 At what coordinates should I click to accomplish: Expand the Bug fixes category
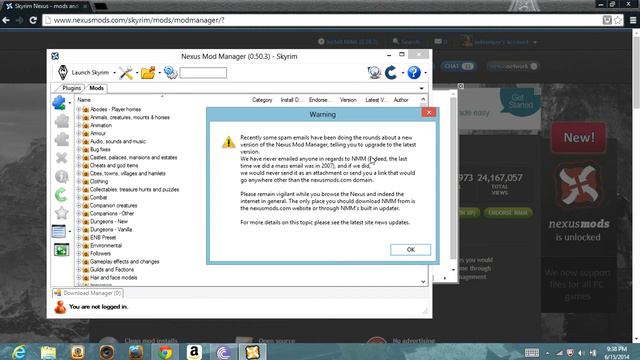pos(79,149)
